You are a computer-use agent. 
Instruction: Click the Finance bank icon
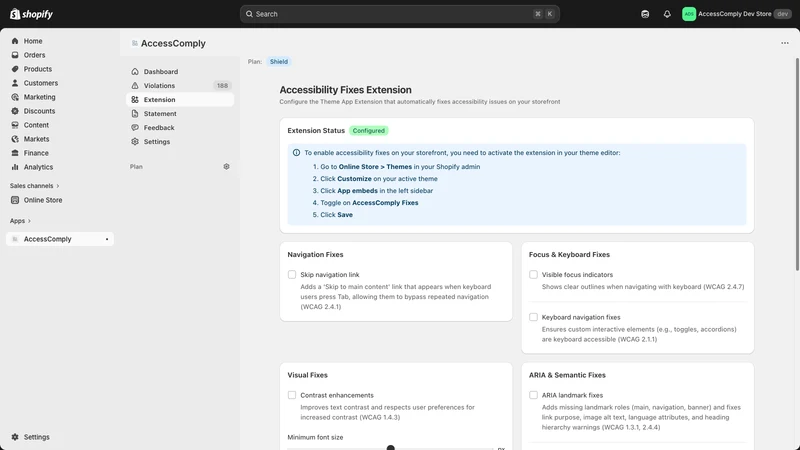(15, 153)
